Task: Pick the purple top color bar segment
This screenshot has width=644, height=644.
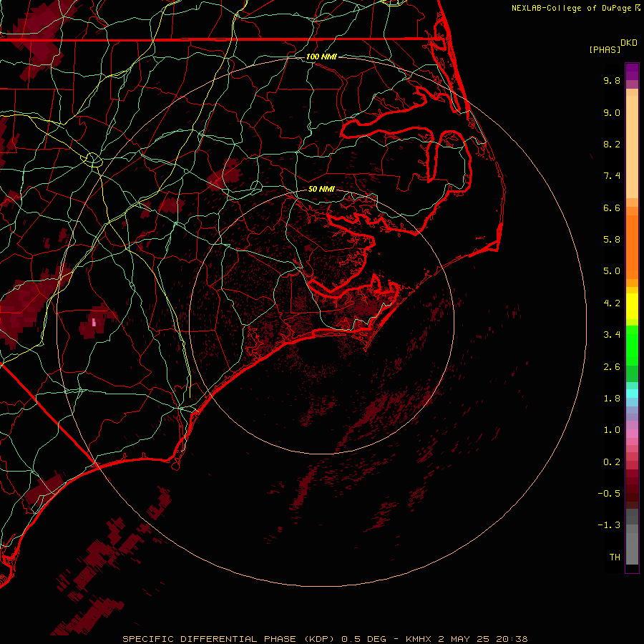Action: (x=632, y=72)
